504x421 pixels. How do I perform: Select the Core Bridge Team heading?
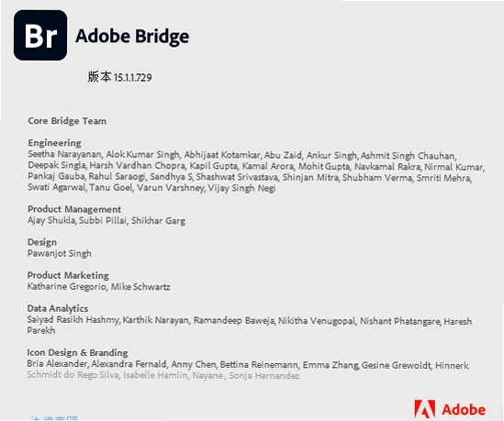[x=67, y=121]
